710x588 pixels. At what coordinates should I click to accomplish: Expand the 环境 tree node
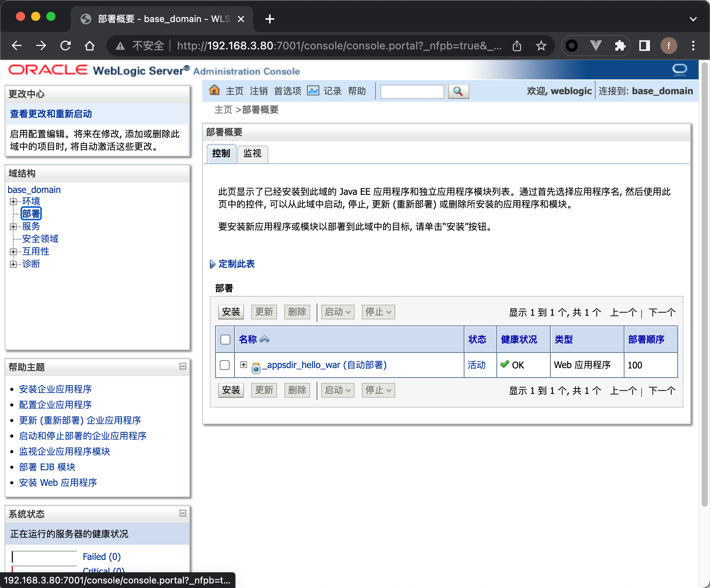tap(13, 201)
